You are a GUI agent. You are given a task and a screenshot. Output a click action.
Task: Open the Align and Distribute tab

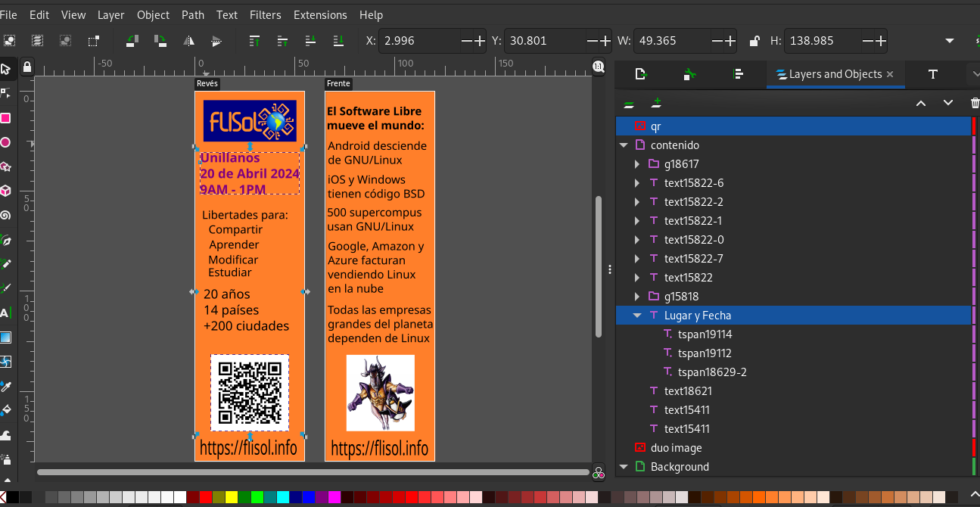(739, 74)
